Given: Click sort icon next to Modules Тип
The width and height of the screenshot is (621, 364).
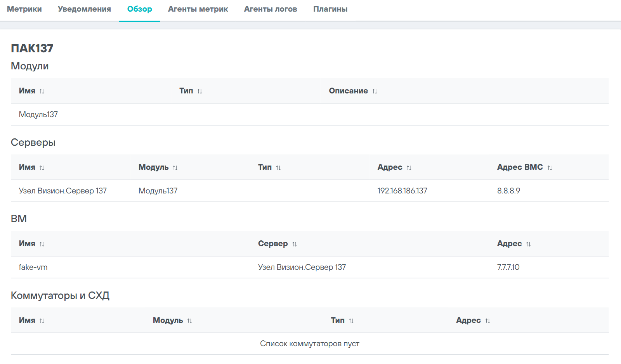Looking at the screenshot, I should click(x=200, y=91).
